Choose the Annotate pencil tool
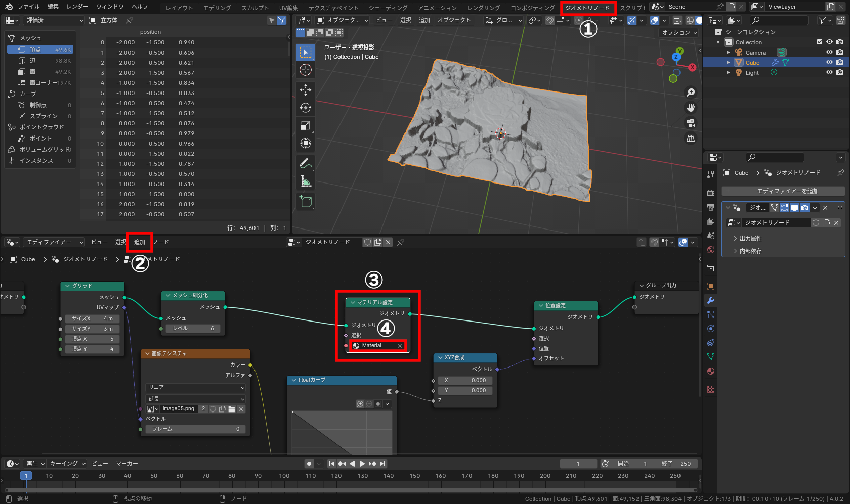Screen dimensions: 850x504 coord(306,164)
